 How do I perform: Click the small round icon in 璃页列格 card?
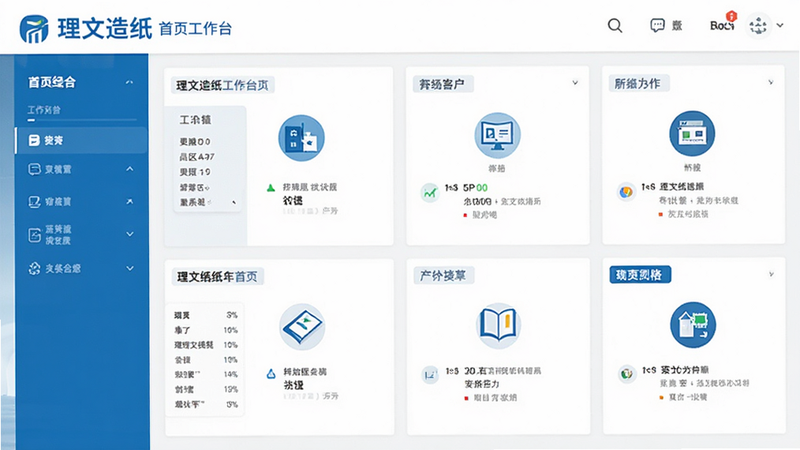point(627,374)
